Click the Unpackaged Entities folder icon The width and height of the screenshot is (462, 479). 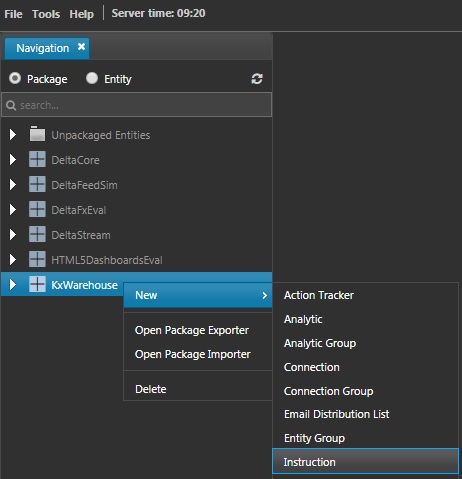pyautogui.click(x=37, y=134)
